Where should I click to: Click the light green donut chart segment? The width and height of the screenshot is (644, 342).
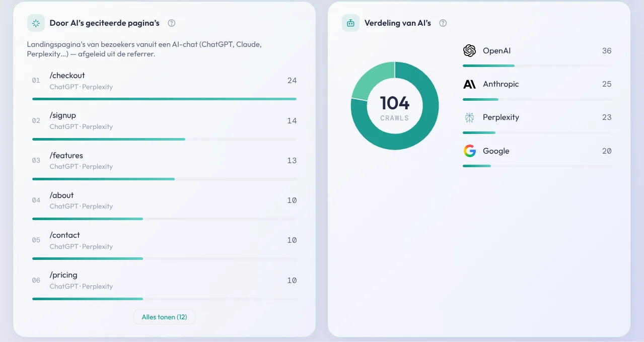click(372, 80)
